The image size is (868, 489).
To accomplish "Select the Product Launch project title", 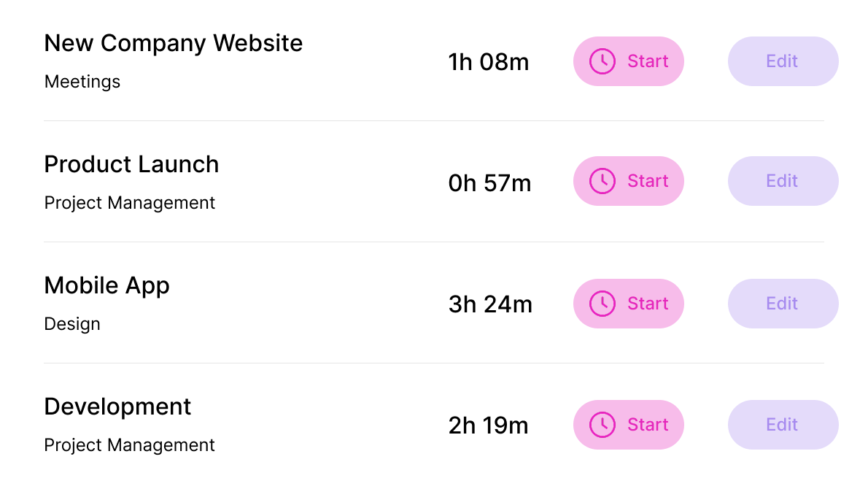I will pos(131,164).
